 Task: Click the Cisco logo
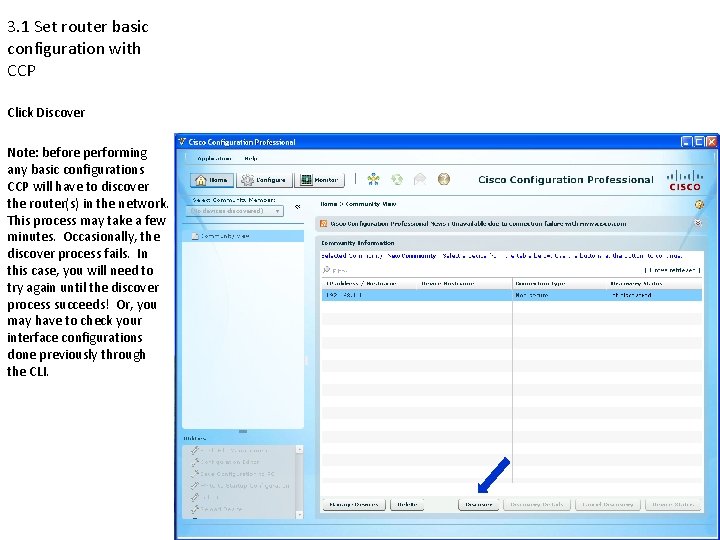(685, 180)
